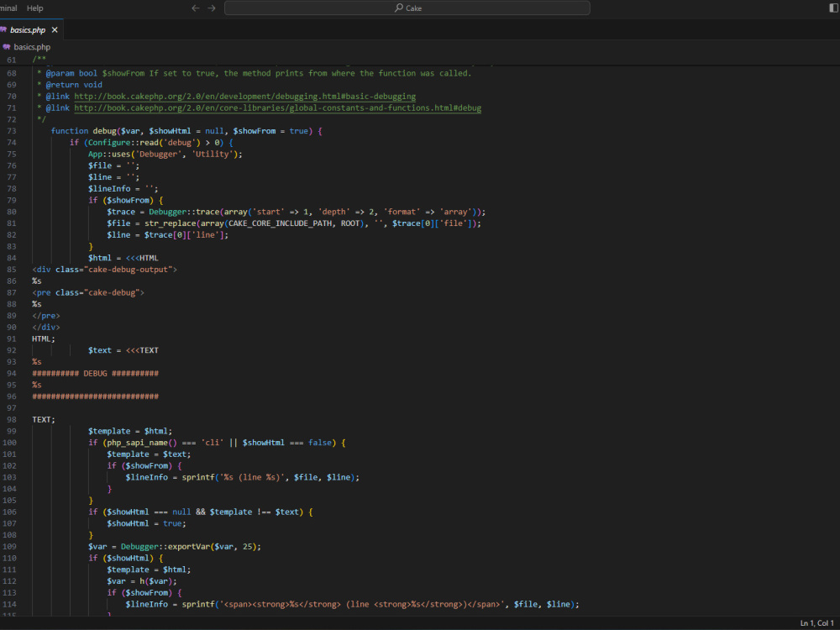Click basics.php in the breadcrumb
Screen dimensions: 840x630
tap(32, 47)
